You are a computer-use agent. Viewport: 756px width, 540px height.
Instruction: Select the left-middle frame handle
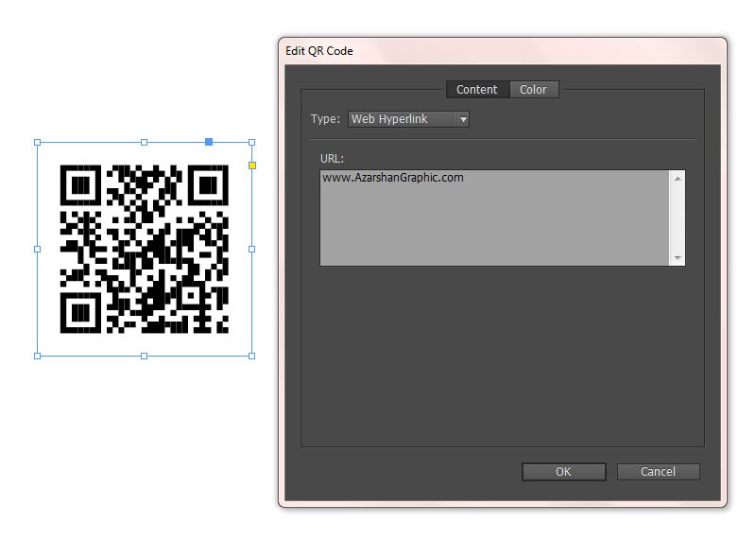(37, 249)
